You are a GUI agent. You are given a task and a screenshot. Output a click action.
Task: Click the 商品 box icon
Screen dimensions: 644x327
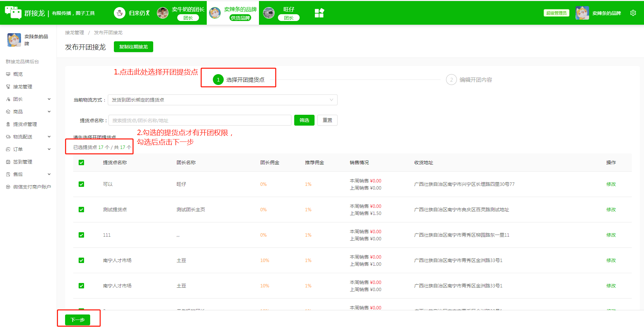click(x=8, y=112)
